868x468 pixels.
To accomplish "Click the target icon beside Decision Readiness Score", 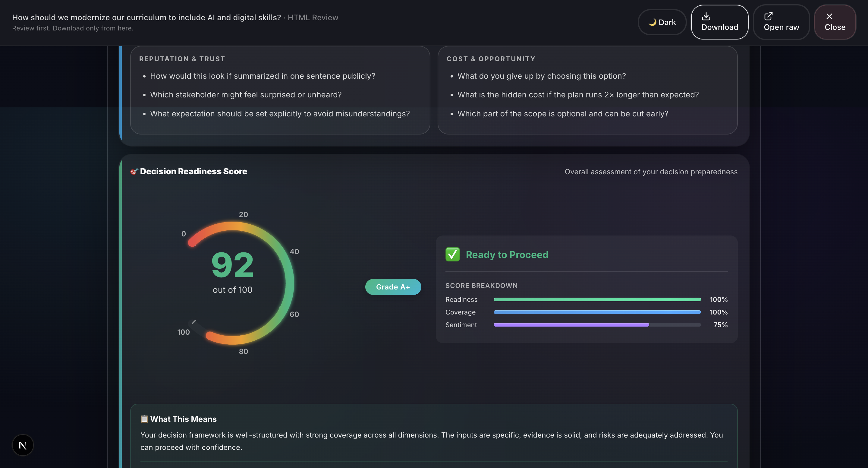I will (134, 172).
